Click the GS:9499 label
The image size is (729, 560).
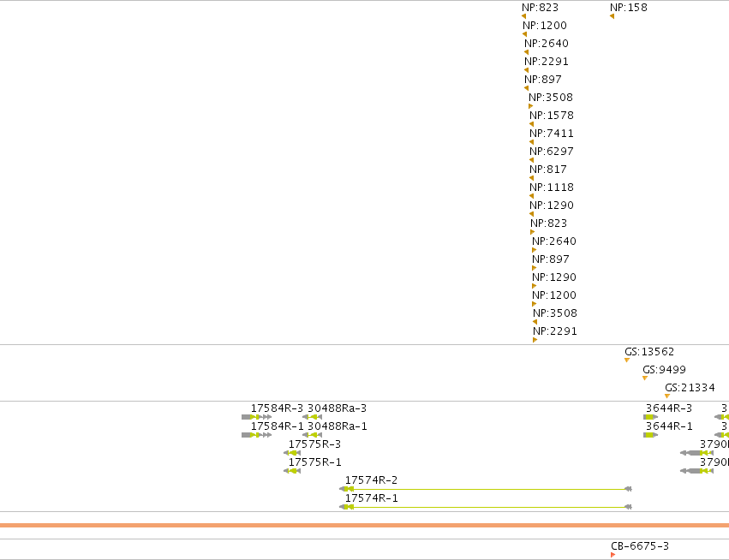coord(665,370)
